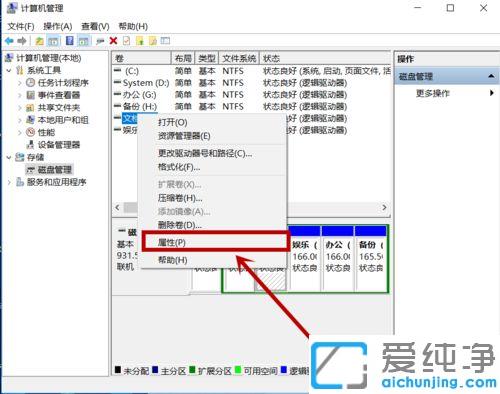Screen dimensions: 500x394
Task: Collapse the 存储 tree node
Action: pos(9,157)
